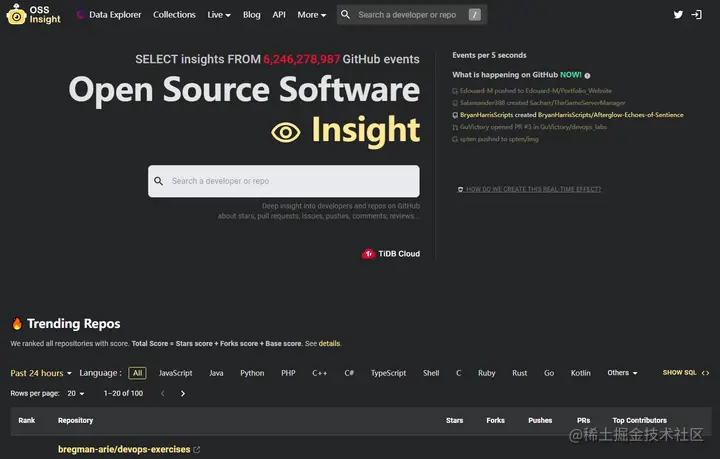Open Collections menu item
Image resolution: width=720 pixels, height=459 pixels.
[x=174, y=15]
